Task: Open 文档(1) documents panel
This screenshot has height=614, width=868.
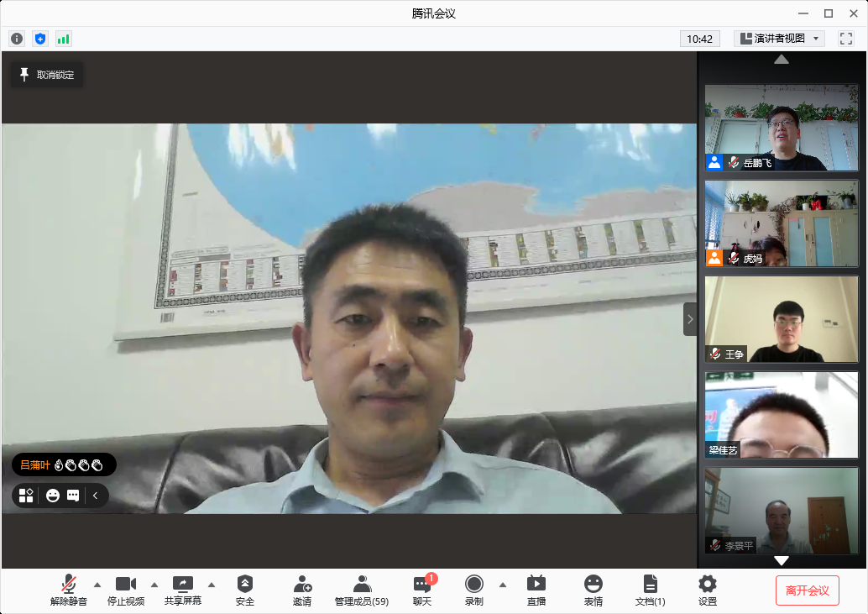Action: pos(651,590)
